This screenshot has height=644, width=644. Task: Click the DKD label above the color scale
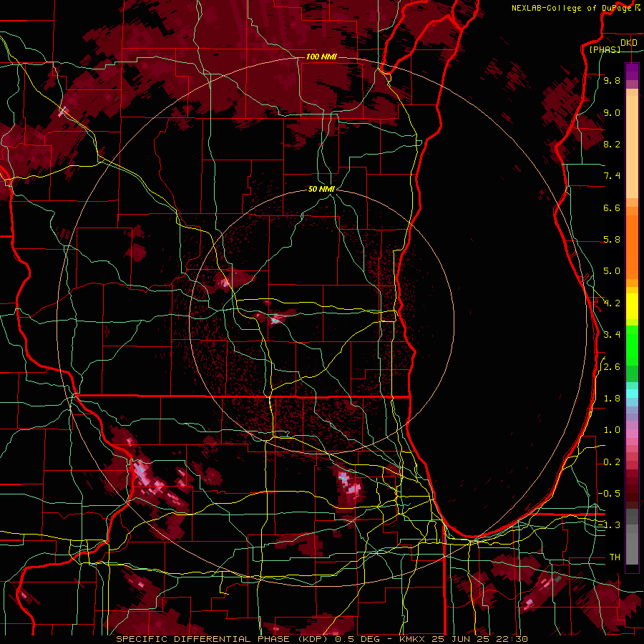point(629,43)
